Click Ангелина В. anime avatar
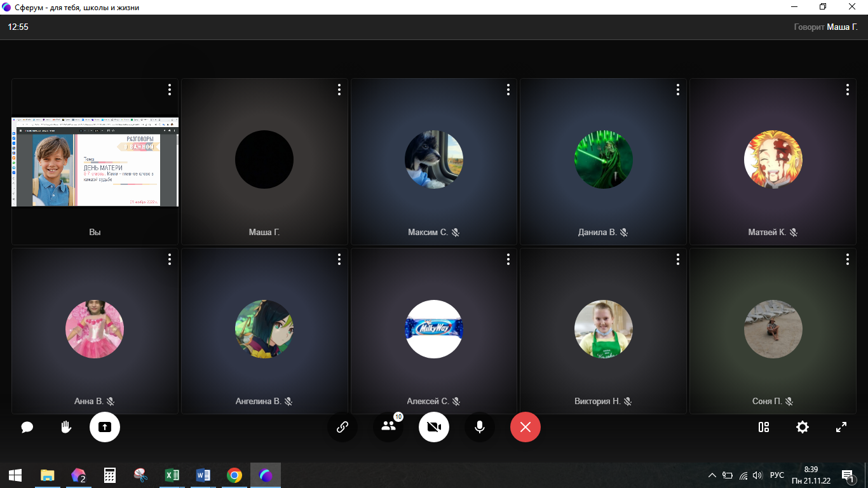 pyautogui.click(x=264, y=329)
